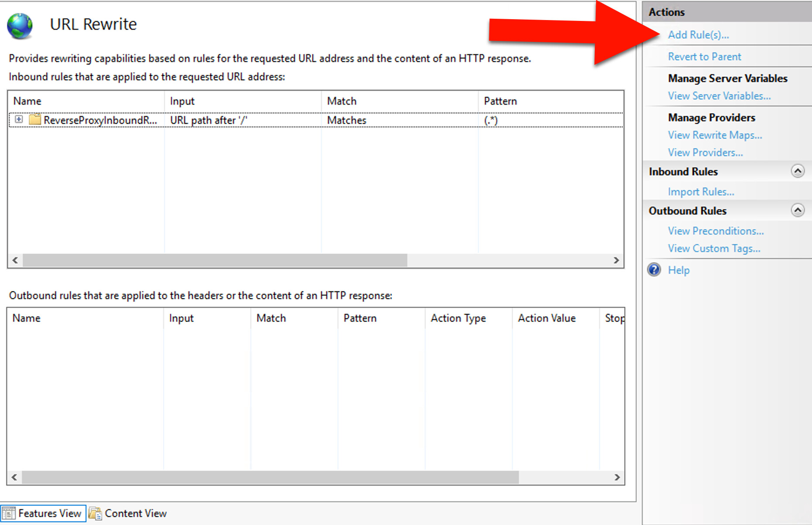Open View Custom Tags link
This screenshot has width=812, height=525.
714,249
